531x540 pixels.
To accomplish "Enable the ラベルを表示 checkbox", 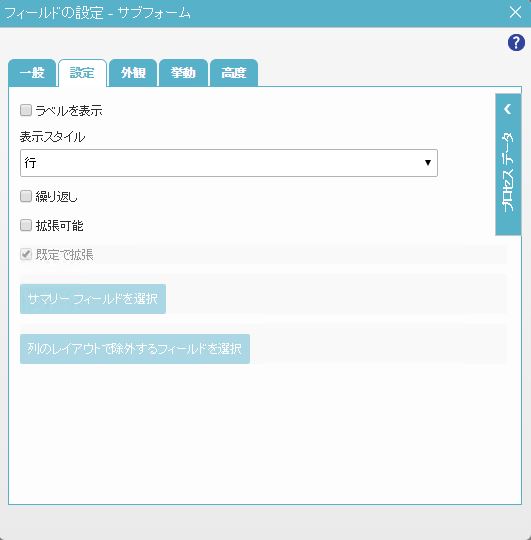I will coord(26,110).
